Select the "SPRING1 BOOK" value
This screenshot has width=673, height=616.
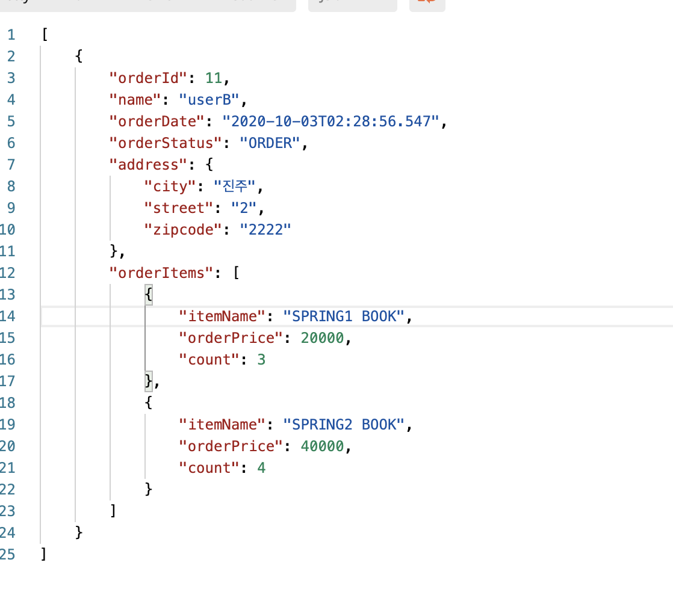tap(344, 316)
